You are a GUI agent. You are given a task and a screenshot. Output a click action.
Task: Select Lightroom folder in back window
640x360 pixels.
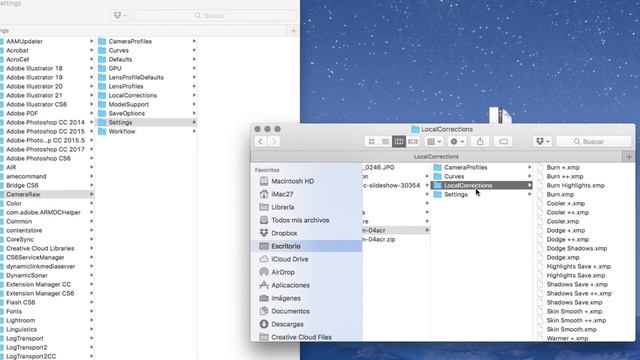click(x=20, y=320)
